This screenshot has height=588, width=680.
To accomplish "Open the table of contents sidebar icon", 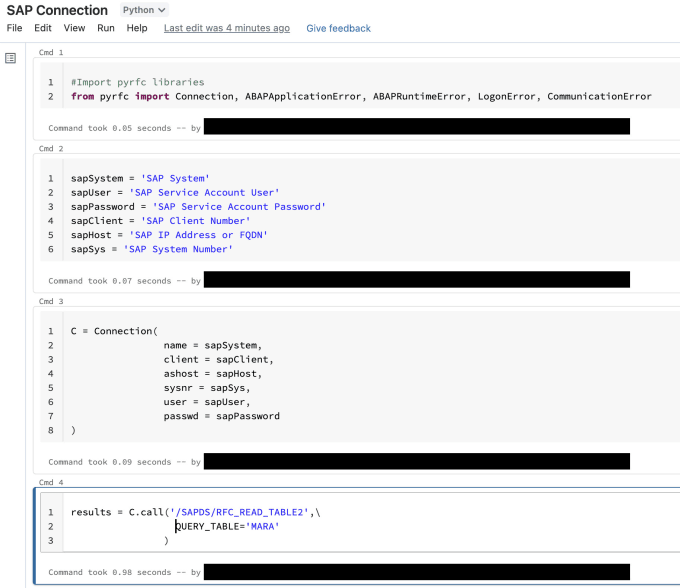I will point(10,58).
